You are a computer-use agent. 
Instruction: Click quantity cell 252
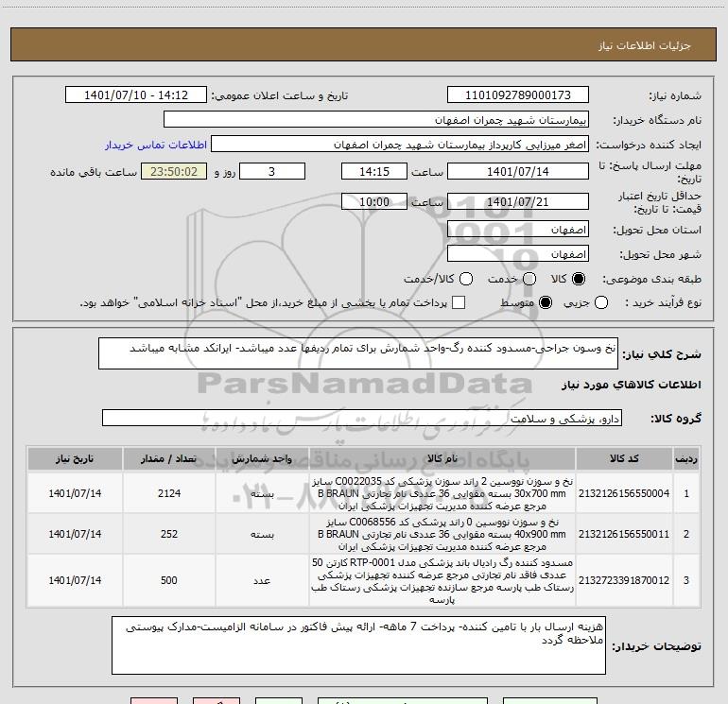[169, 534]
